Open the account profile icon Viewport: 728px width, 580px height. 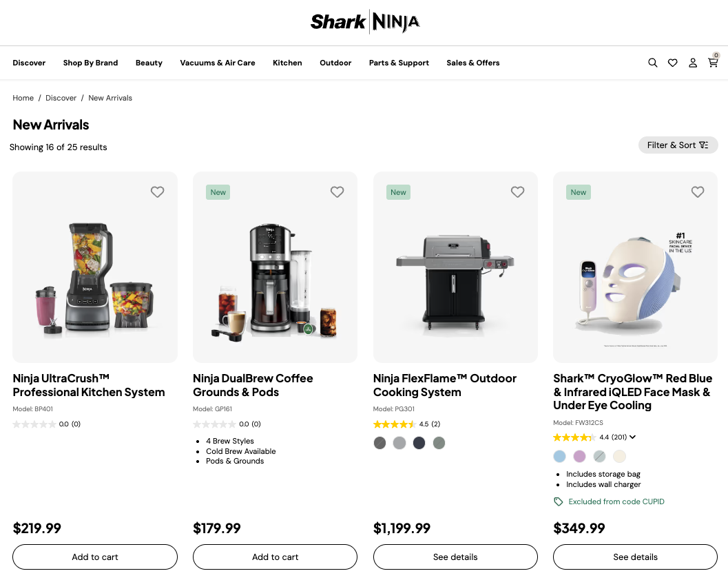click(693, 63)
